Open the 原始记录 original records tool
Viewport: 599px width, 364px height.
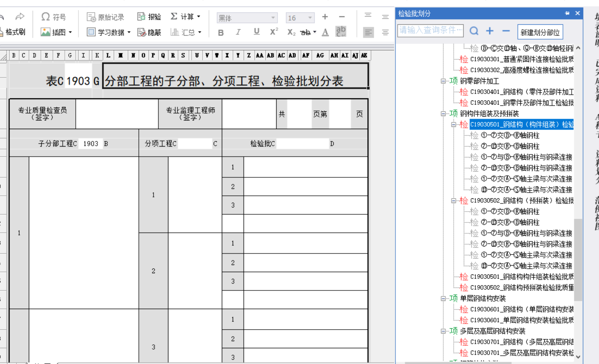pos(106,17)
